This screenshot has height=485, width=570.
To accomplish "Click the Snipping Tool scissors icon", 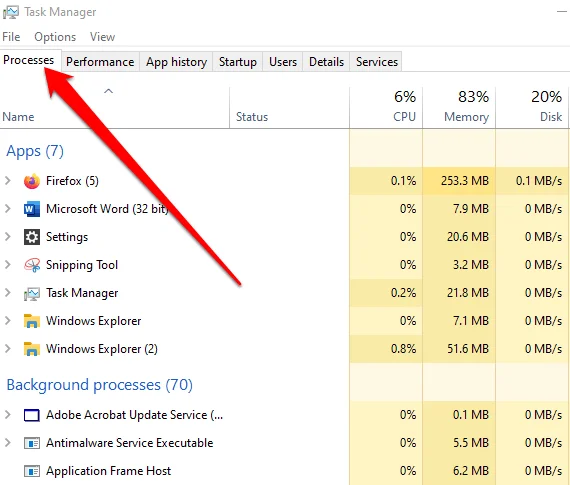I will [x=32, y=265].
